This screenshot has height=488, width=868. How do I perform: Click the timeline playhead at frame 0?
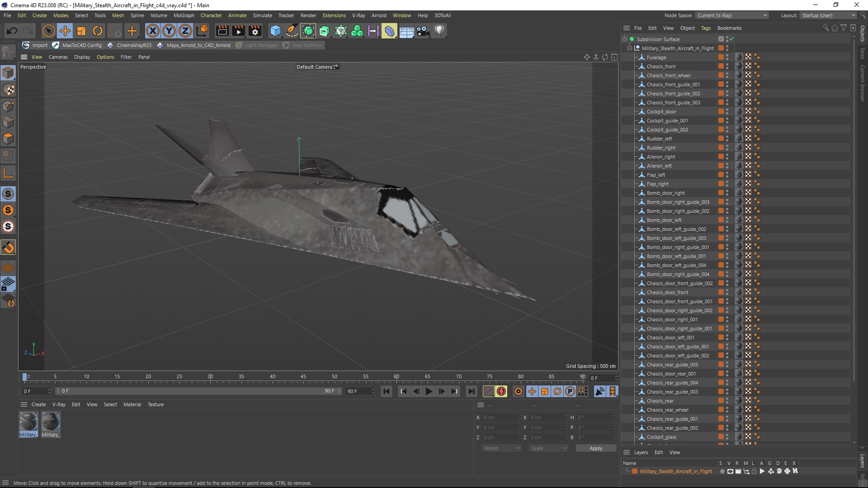click(25, 377)
